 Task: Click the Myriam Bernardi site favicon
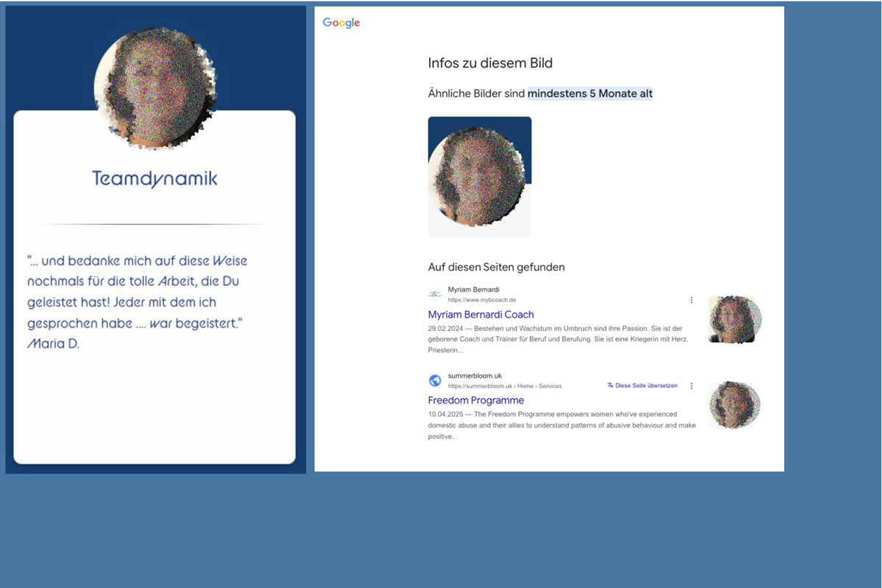click(435, 295)
